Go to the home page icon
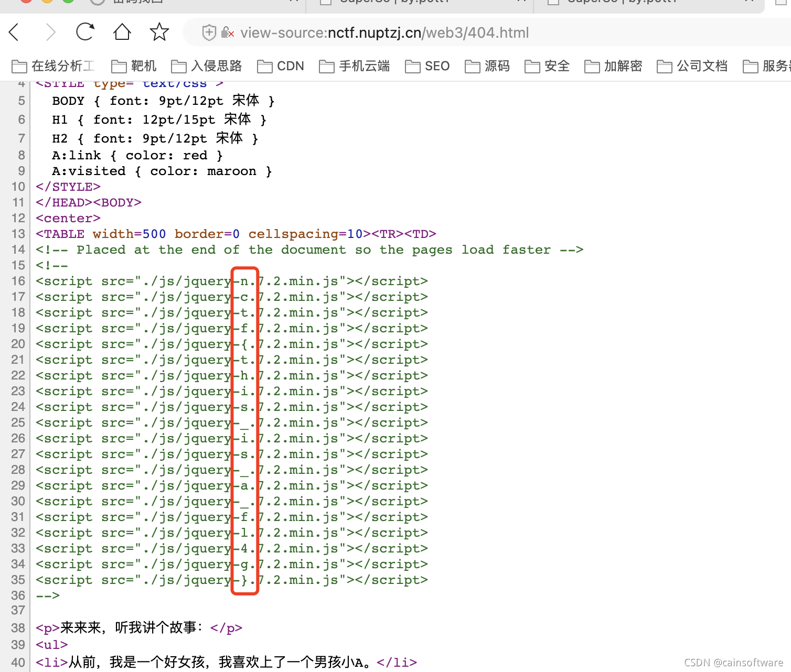This screenshot has height=672, width=791. [x=122, y=32]
